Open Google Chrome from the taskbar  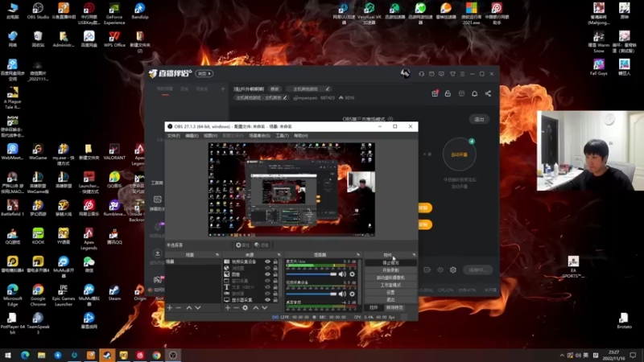pyautogui.click(x=156, y=355)
